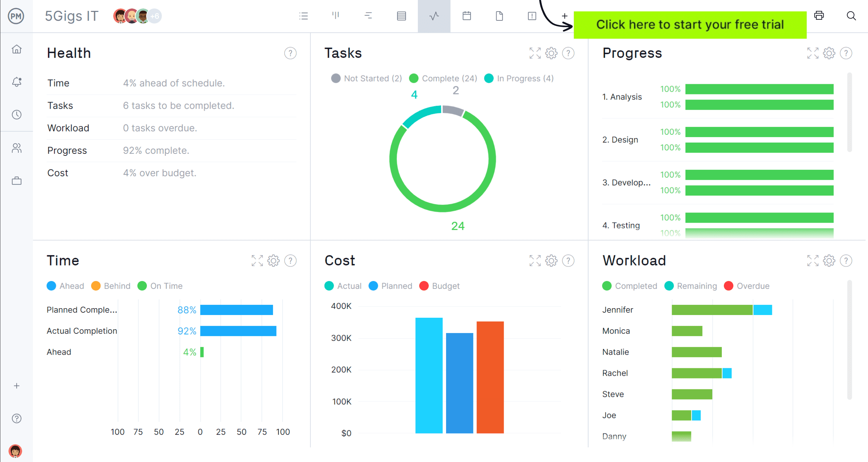Expand the Cost panel to fullscreen

[535, 260]
